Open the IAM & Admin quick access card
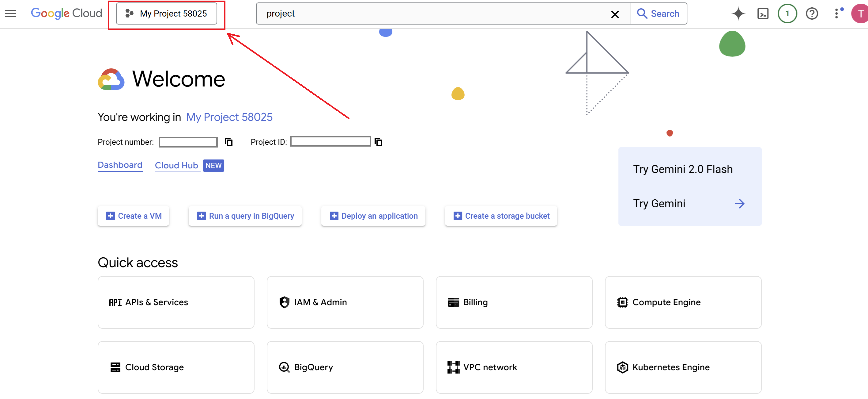 [x=345, y=302]
